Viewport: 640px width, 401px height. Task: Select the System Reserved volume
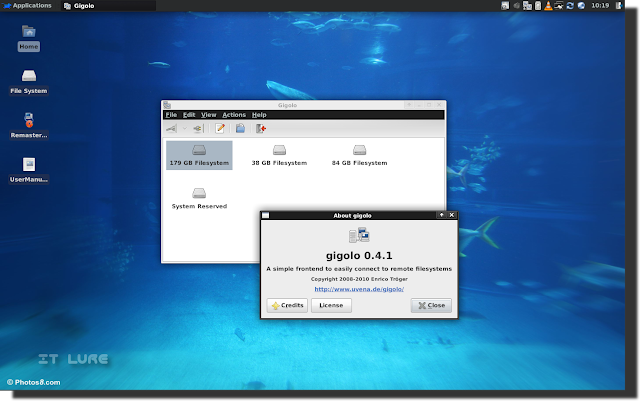199,198
